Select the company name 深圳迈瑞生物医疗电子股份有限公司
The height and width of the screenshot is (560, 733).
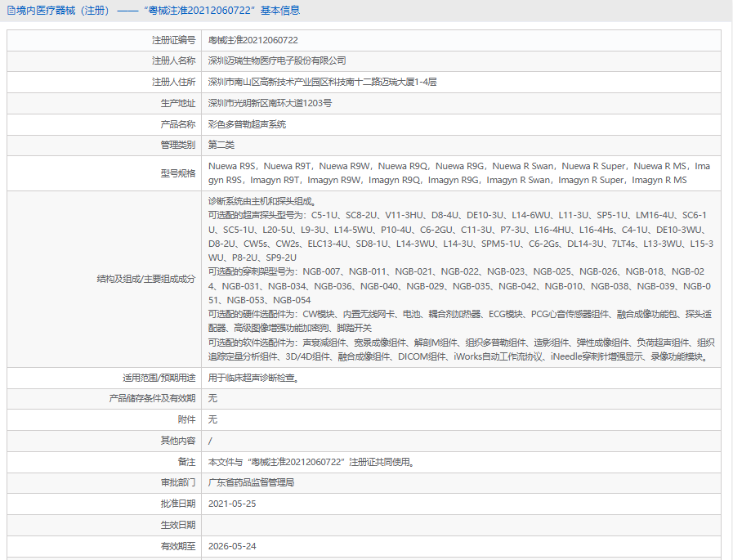tap(277, 60)
